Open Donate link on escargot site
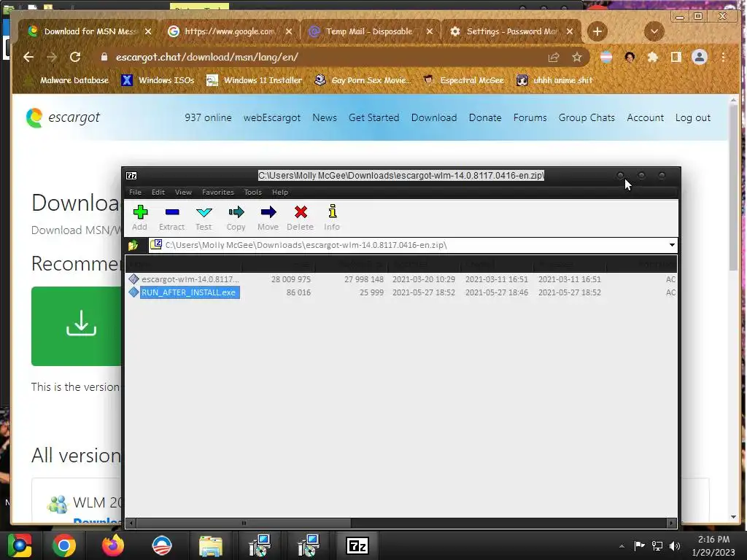Viewport: 747px width, 560px height. 485,117
